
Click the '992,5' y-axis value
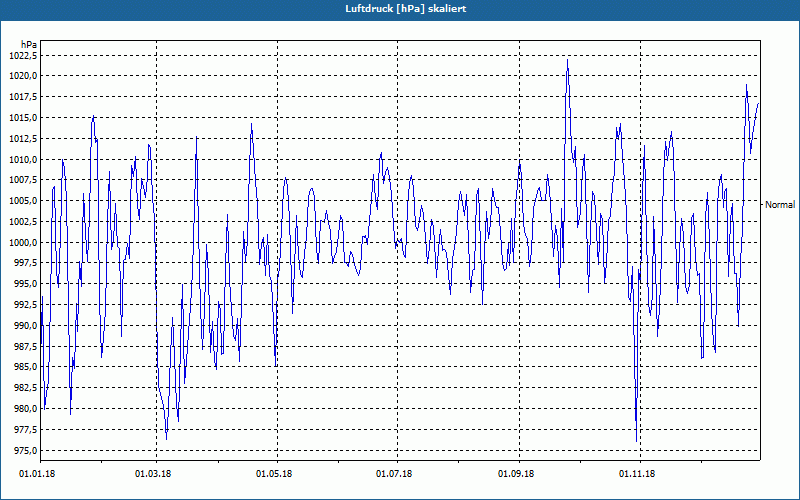[25, 305]
